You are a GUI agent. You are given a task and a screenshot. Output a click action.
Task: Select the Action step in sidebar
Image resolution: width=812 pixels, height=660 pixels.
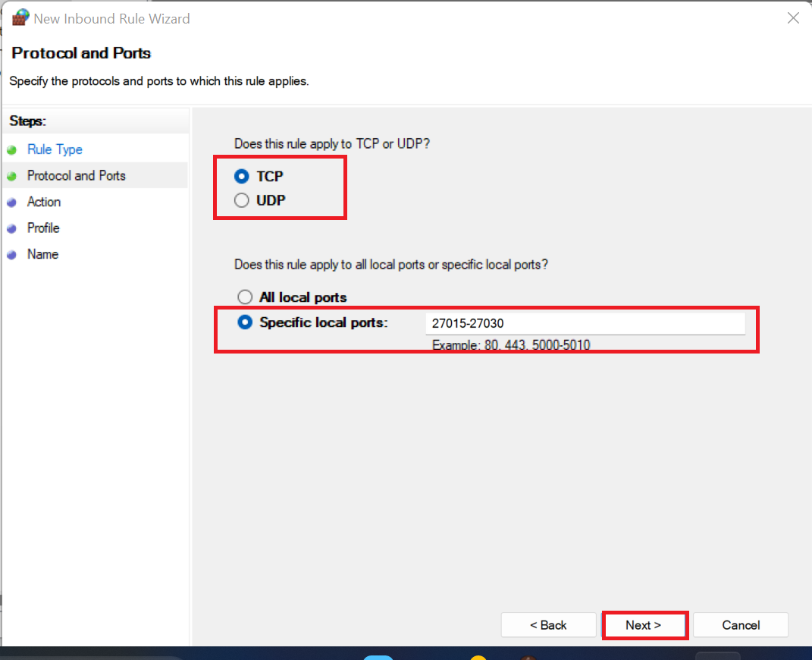tap(44, 202)
